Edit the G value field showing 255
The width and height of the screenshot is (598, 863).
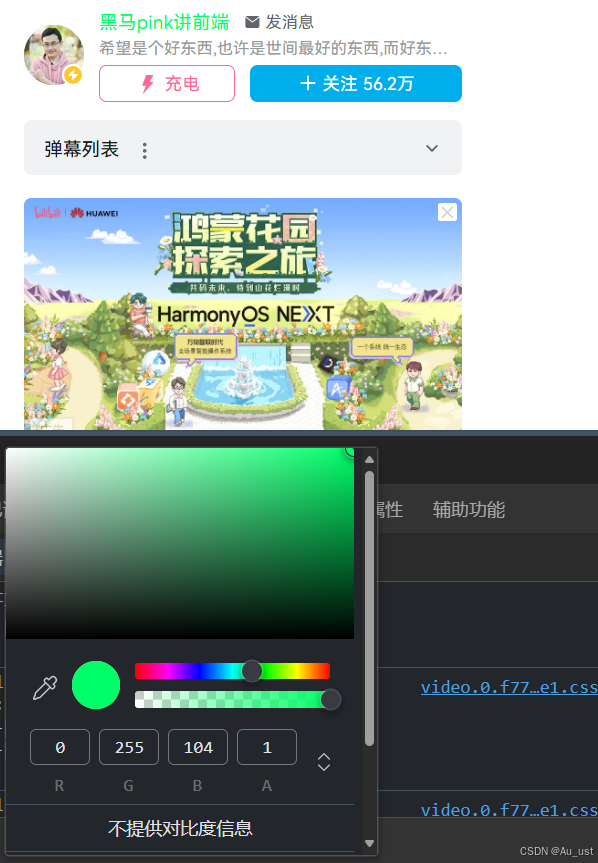(x=129, y=747)
